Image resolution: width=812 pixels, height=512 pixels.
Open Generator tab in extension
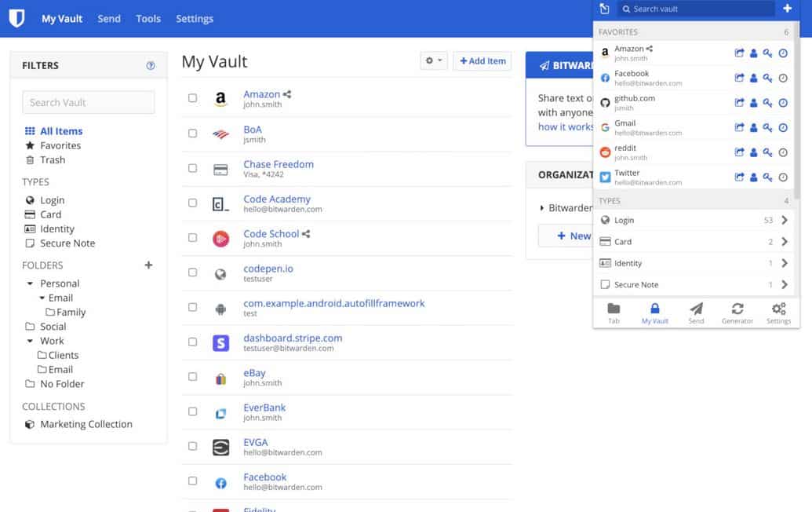(737, 313)
